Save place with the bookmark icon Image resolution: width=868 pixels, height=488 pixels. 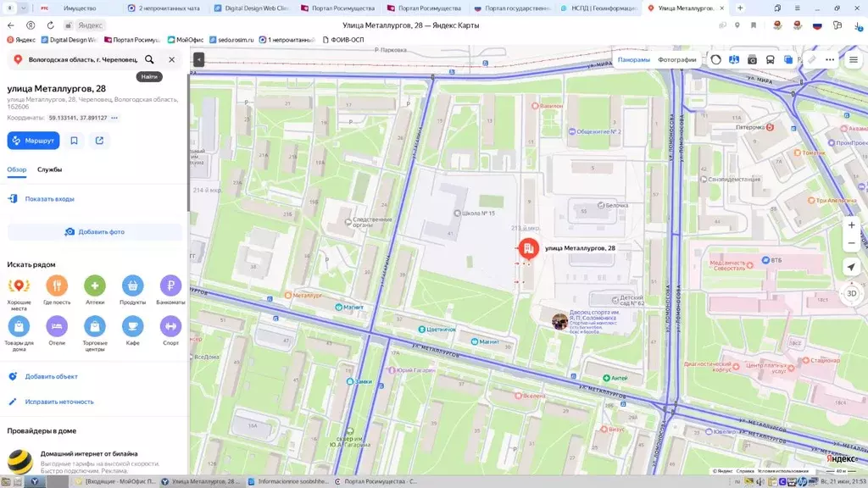(75, 141)
